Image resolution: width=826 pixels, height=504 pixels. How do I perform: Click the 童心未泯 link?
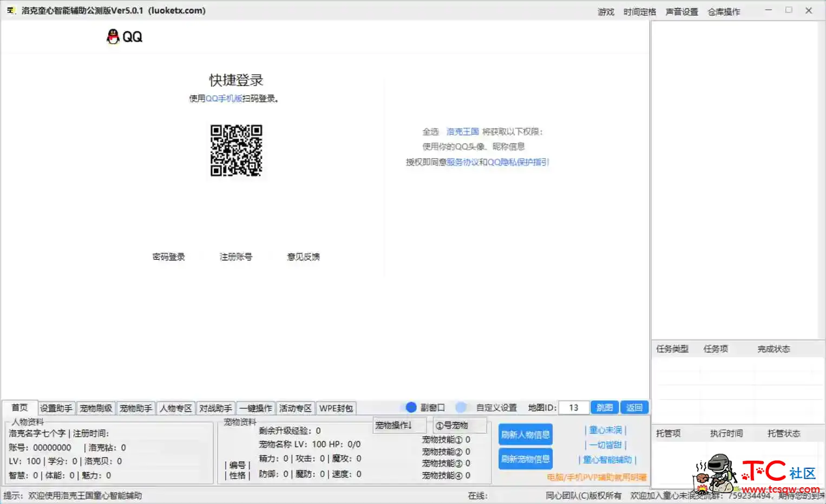[605, 430]
